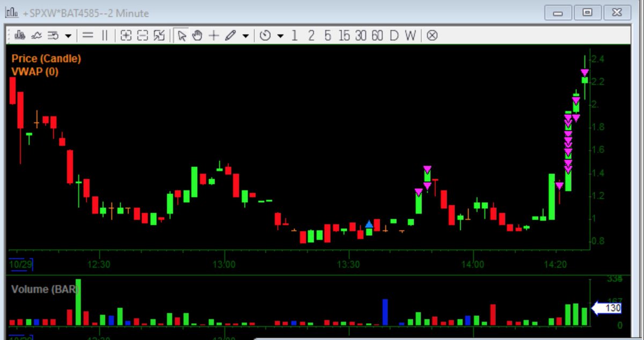The height and width of the screenshot is (340, 644).
Task: Minimize the chart window
Action: (558, 13)
